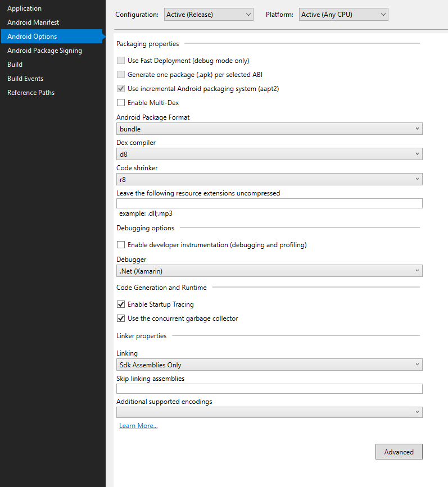Expand the Linking dropdown
The height and width of the screenshot is (487, 448).
[x=269, y=365]
